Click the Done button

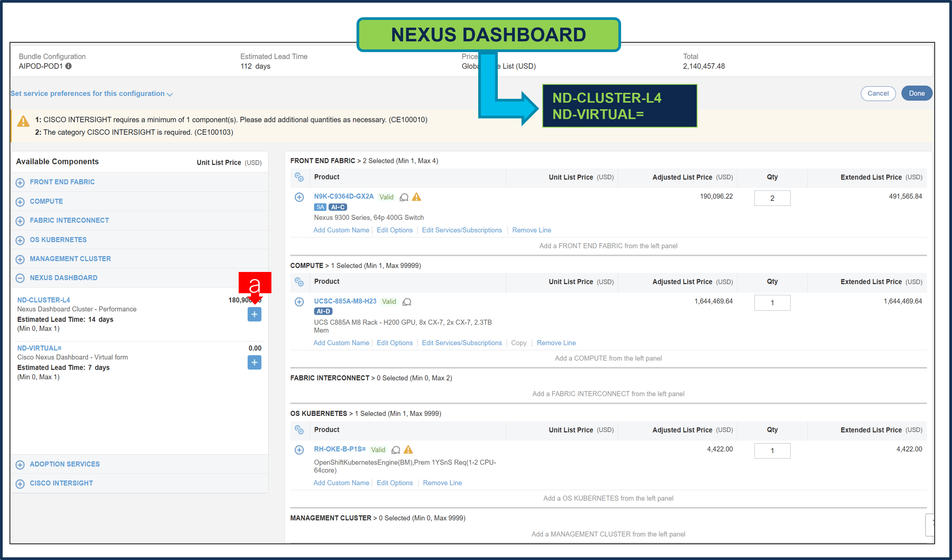point(917,93)
